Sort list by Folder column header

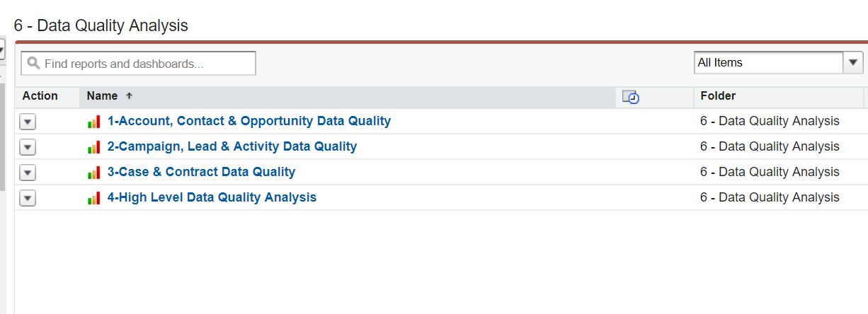point(718,96)
